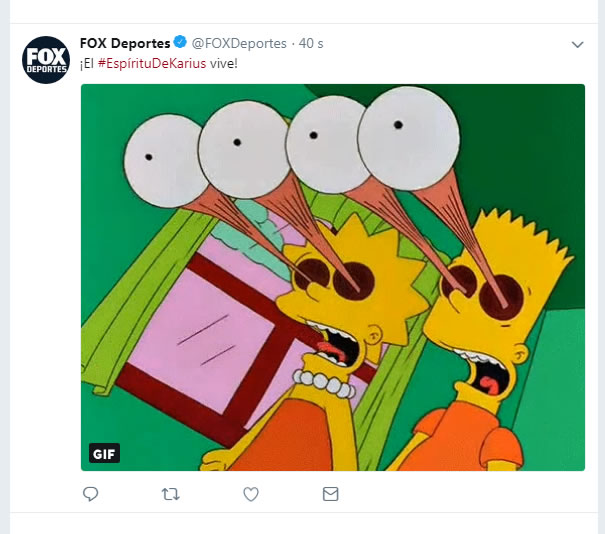Image resolution: width=605 pixels, height=534 pixels.
Task: Click the GIF badge on the image
Action: click(x=104, y=452)
